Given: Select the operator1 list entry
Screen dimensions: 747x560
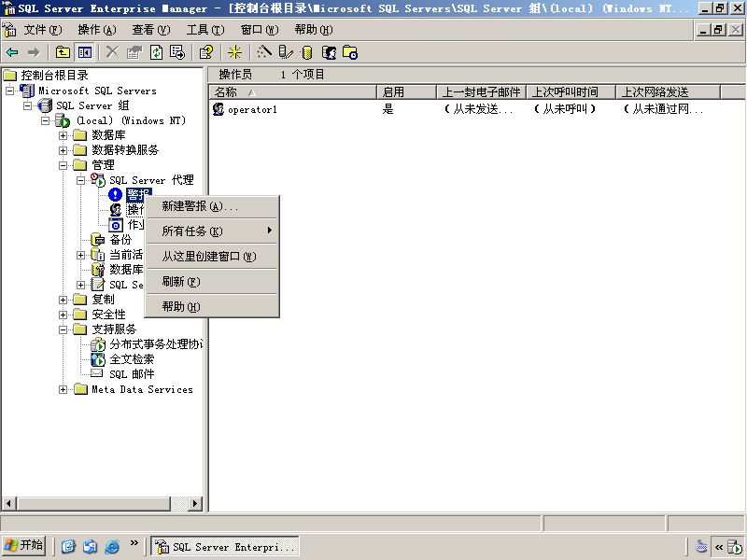Looking at the screenshot, I should tap(252, 109).
